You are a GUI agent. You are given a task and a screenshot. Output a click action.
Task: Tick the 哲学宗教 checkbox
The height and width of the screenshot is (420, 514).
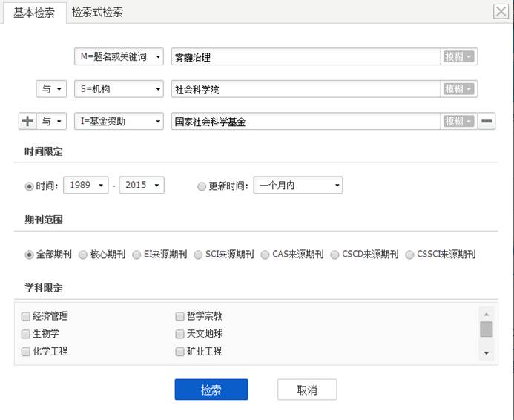[179, 316]
